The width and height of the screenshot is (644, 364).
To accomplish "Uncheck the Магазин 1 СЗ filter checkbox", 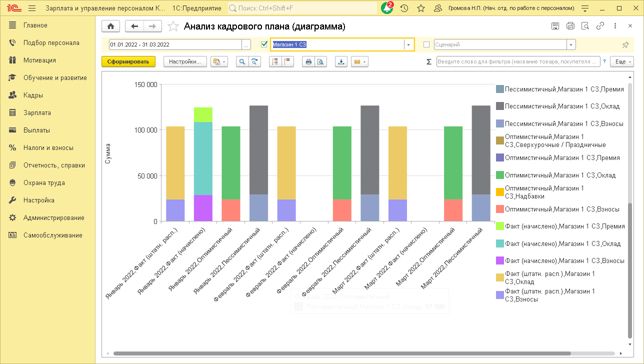I will 264,44.
